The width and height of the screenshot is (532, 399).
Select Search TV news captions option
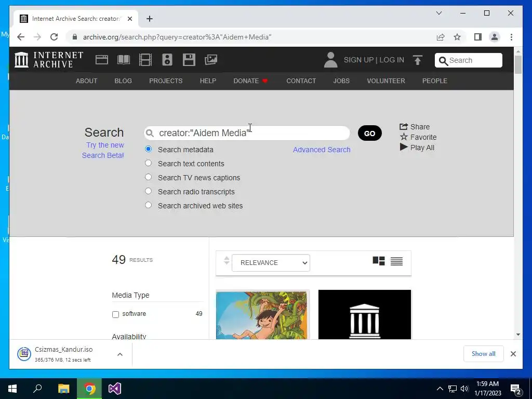coord(148,177)
